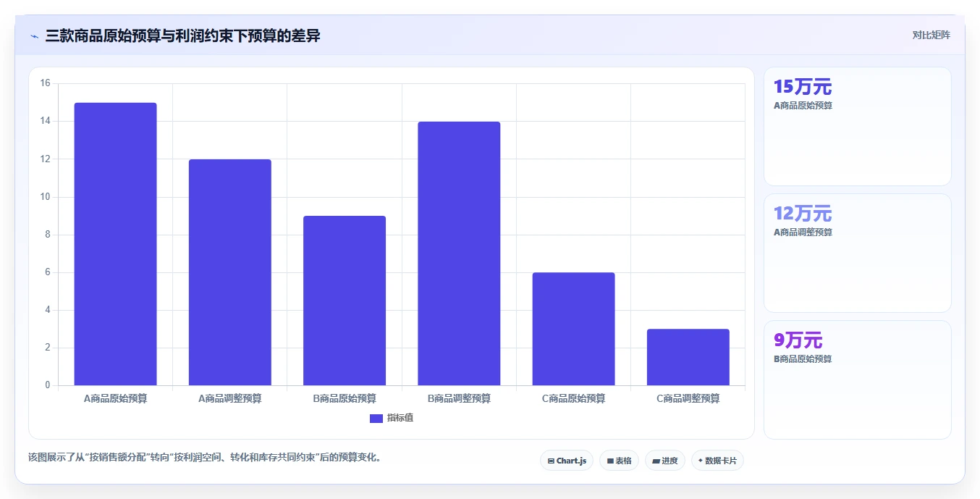Click the C商品原始预算 bar
This screenshot has height=499, width=980.
pyautogui.click(x=574, y=329)
